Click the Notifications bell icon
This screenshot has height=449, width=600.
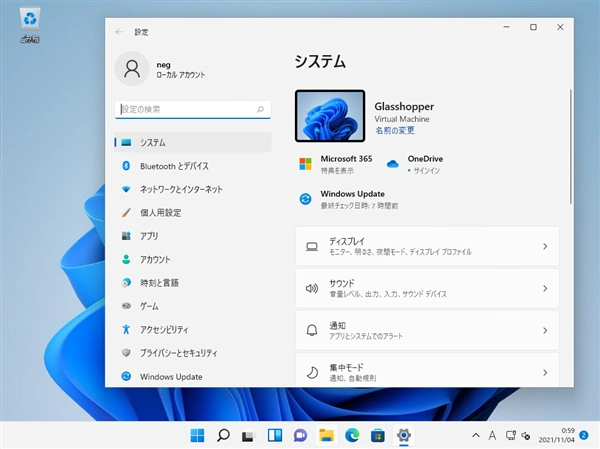coord(312,330)
